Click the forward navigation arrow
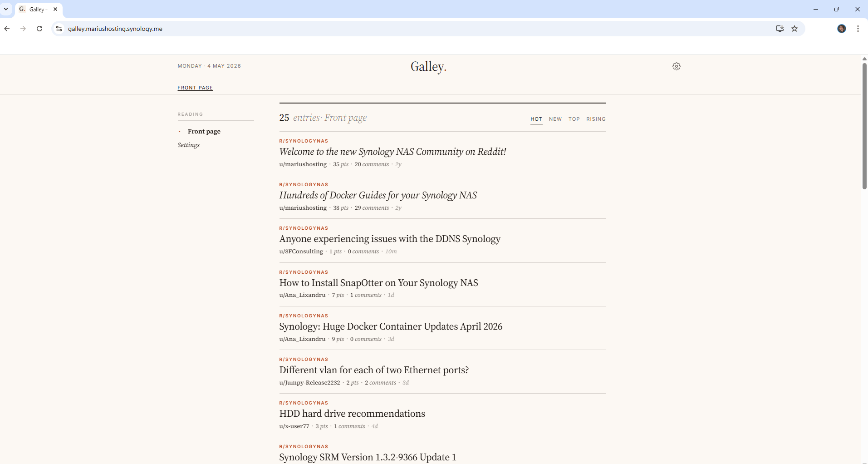This screenshot has height=464, width=868. (x=23, y=29)
